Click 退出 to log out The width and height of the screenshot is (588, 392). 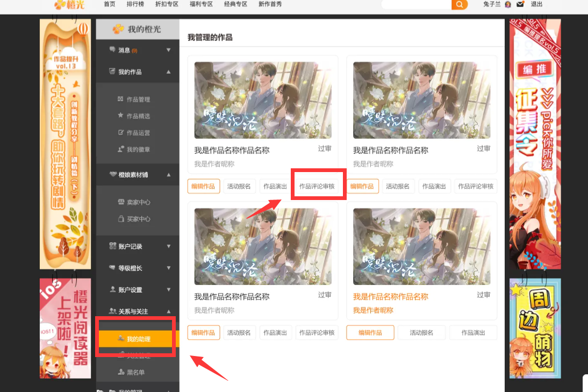tap(536, 4)
